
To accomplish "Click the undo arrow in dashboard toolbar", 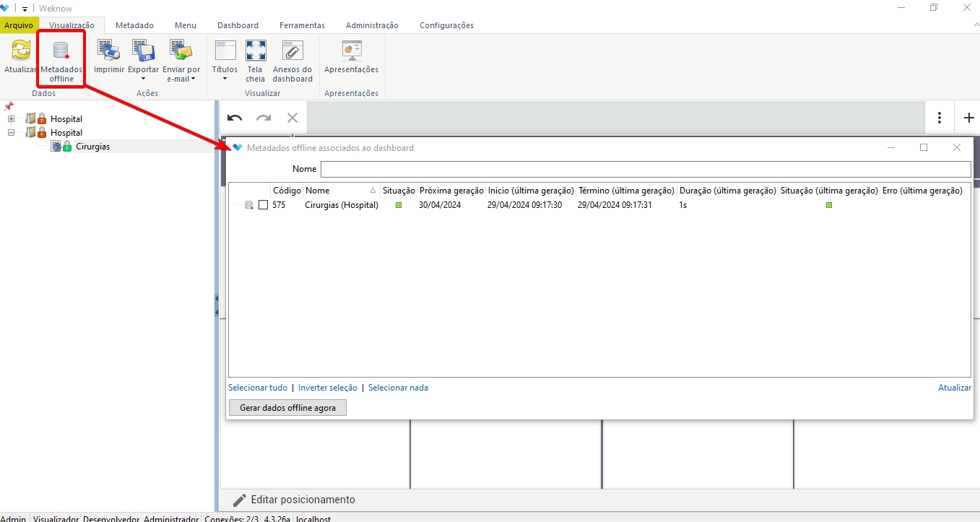I will (235, 118).
